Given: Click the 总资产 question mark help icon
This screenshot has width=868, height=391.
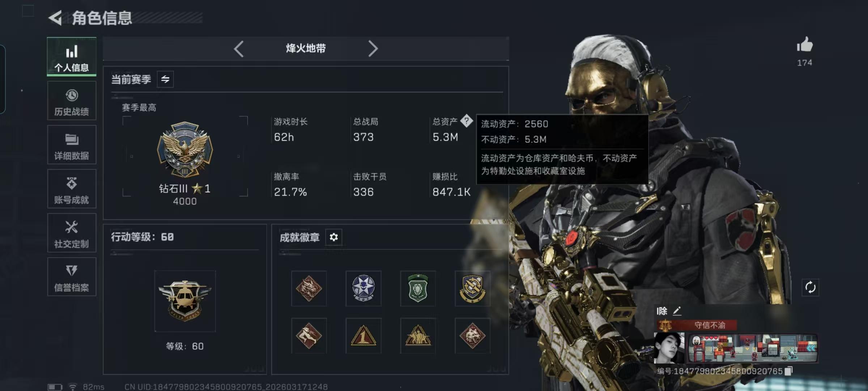Looking at the screenshot, I should pyautogui.click(x=467, y=121).
